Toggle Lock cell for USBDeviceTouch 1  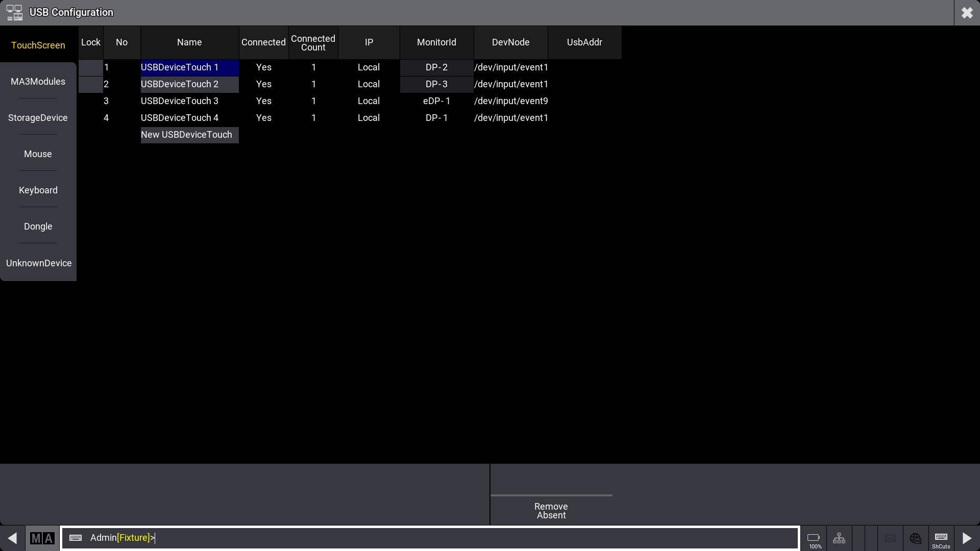91,67
